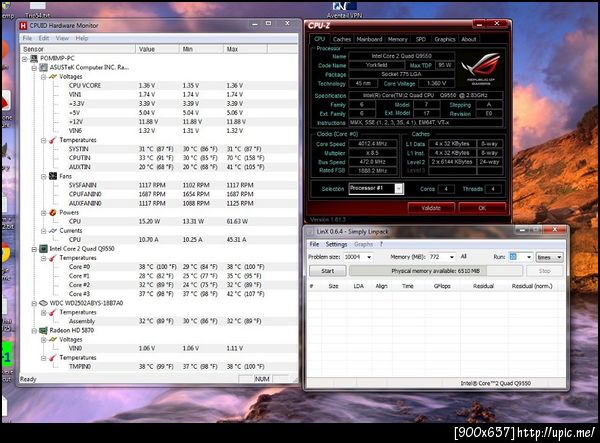
Task: Collapse the Currents node
Action: (44, 231)
